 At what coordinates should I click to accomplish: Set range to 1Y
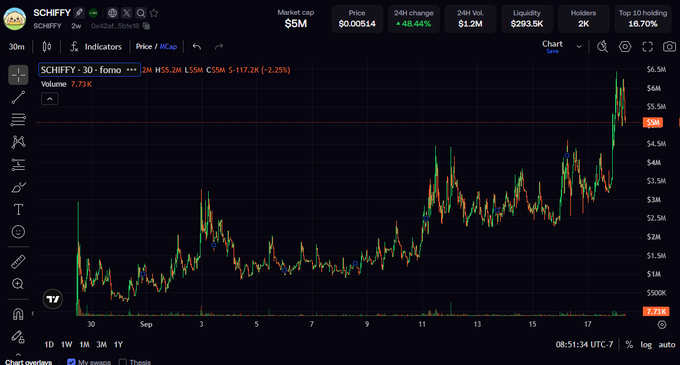[x=118, y=345]
